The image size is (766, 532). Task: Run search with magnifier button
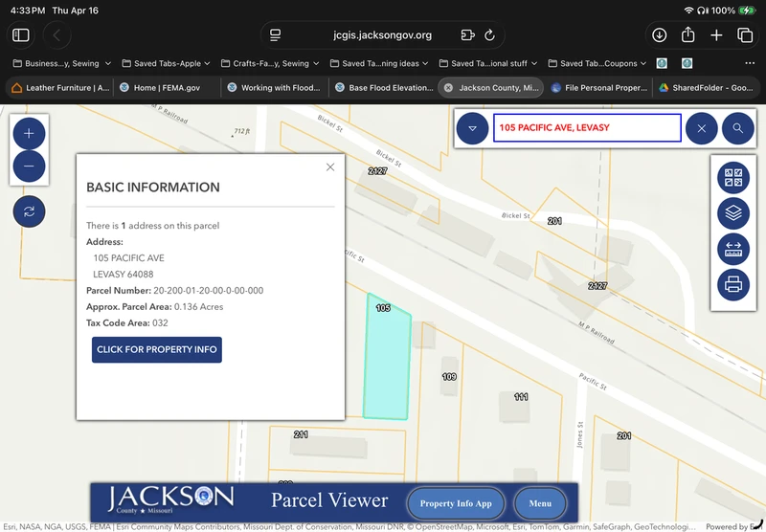tap(737, 128)
